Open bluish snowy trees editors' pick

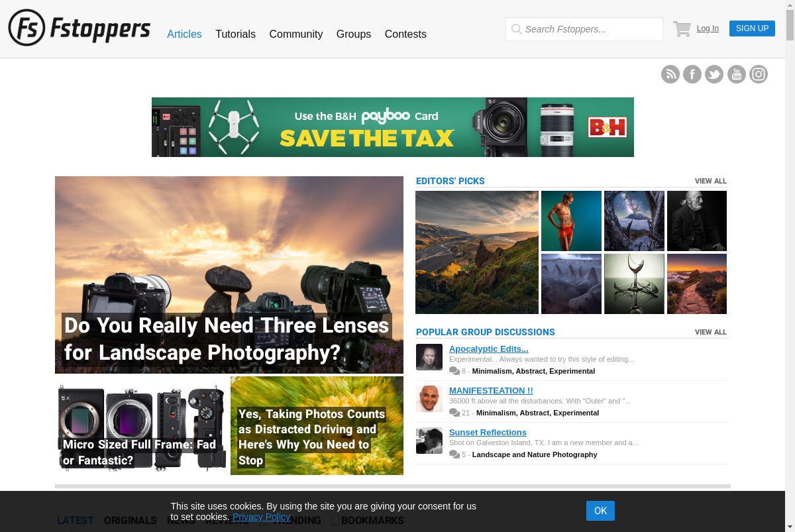[x=571, y=284]
